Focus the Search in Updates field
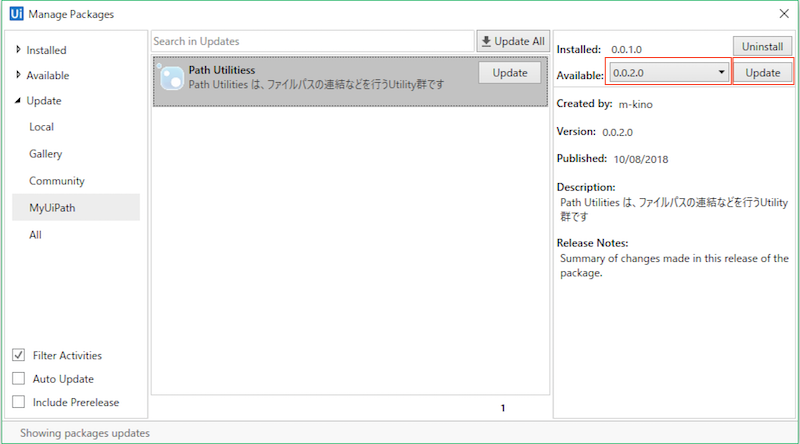Screen dimensions: 800x444 click(x=313, y=41)
